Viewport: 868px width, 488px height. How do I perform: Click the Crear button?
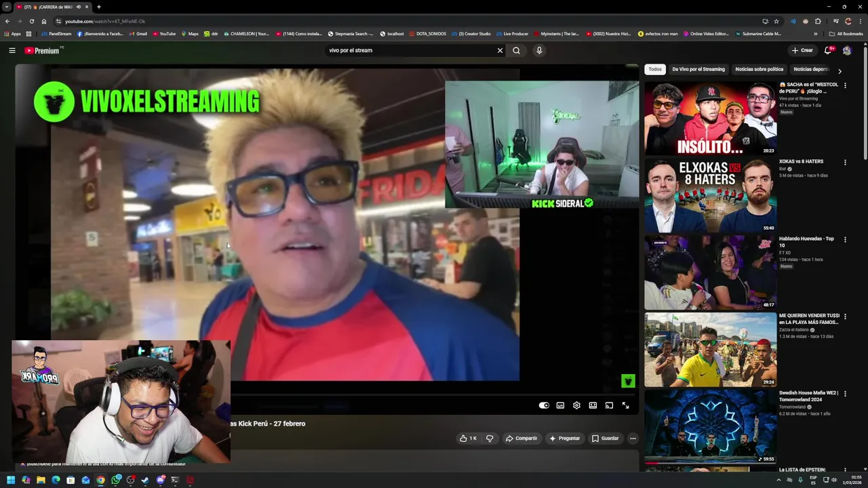[802, 50]
